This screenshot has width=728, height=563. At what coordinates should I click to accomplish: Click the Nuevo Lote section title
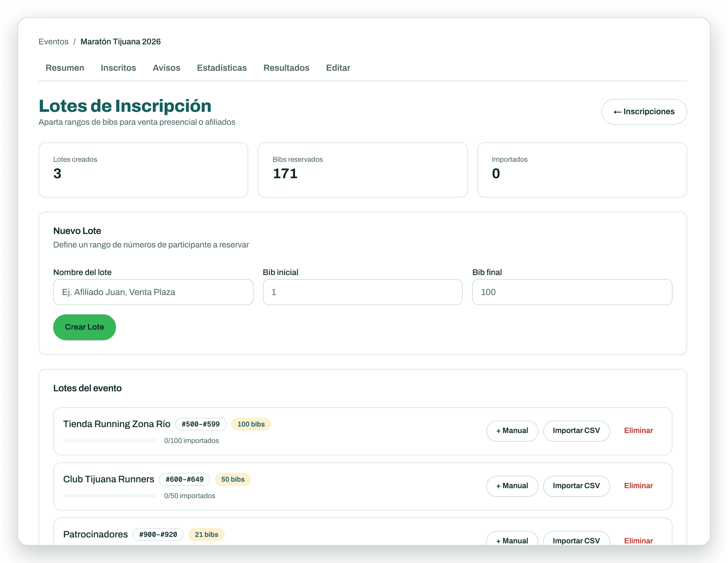77,231
